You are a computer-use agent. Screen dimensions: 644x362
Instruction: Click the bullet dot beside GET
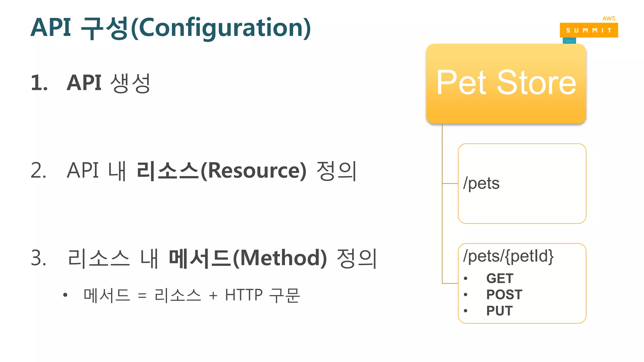(466, 278)
